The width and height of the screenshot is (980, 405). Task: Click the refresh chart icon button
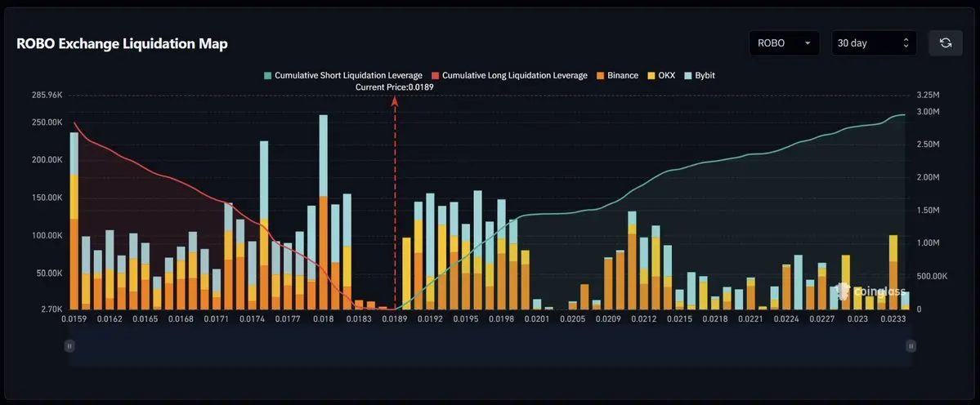[x=946, y=43]
